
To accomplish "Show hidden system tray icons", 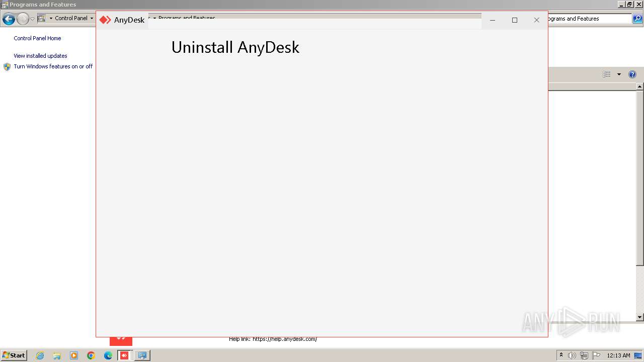I will click(561, 355).
